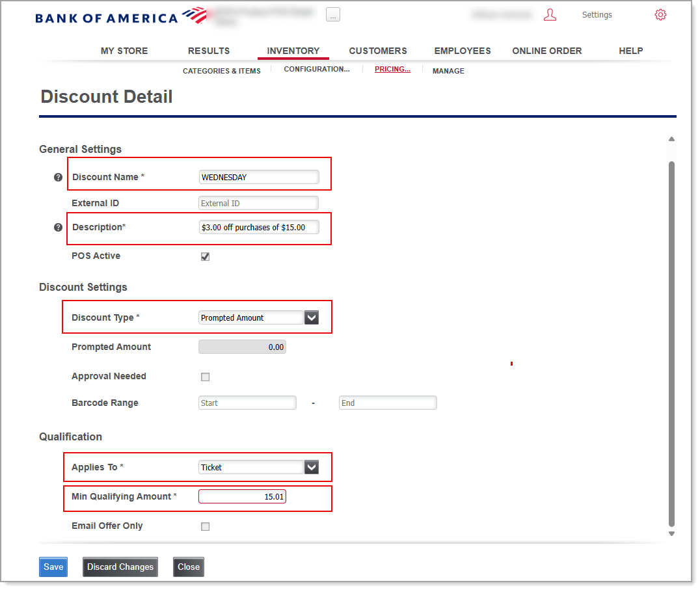Enable Approval Needed
Image resolution: width=700 pixels, height=590 pixels.
pyautogui.click(x=205, y=377)
